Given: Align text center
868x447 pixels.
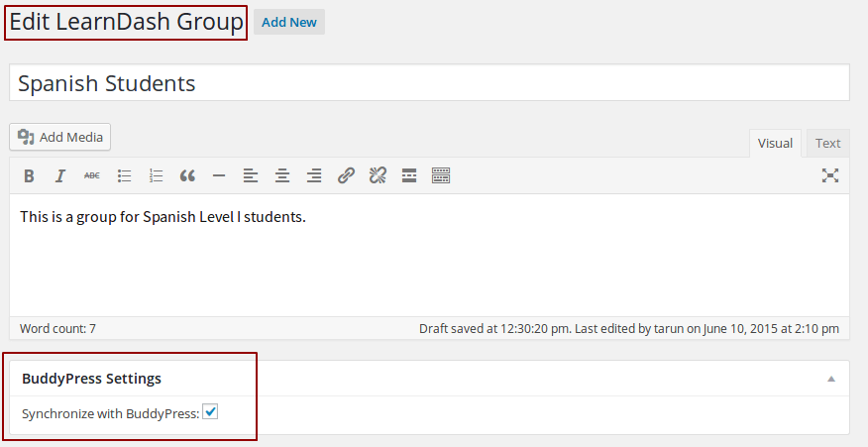Looking at the screenshot, I should pyautogui.click(x=282, y=176).
